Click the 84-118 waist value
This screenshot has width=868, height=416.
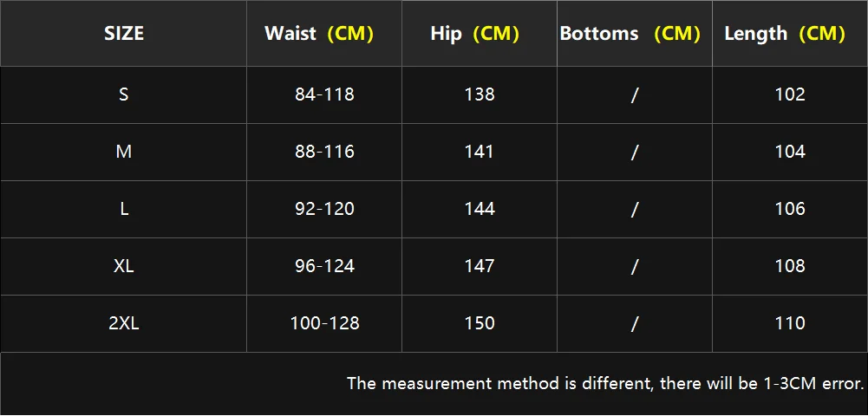pyautogui.click(x=324, y=94)
